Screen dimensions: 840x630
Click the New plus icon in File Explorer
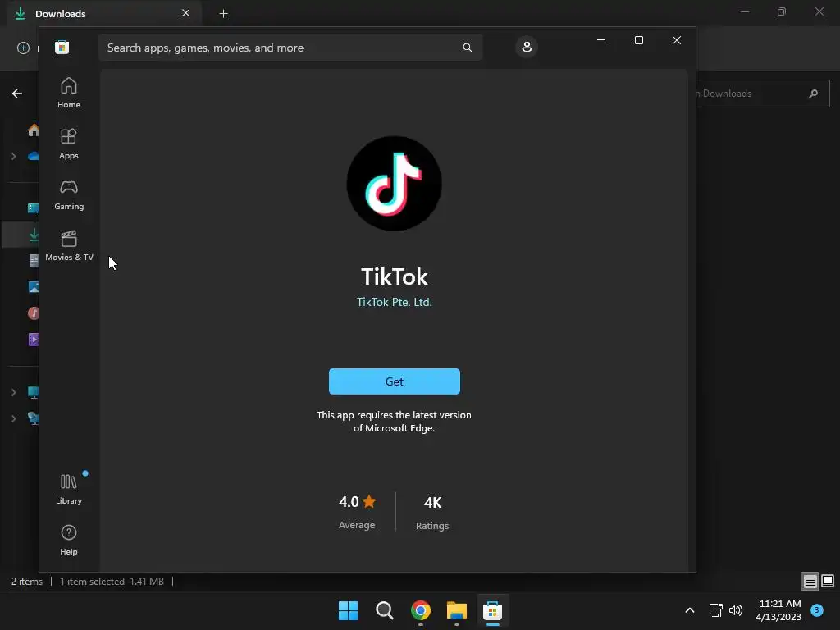pos(23,48)
